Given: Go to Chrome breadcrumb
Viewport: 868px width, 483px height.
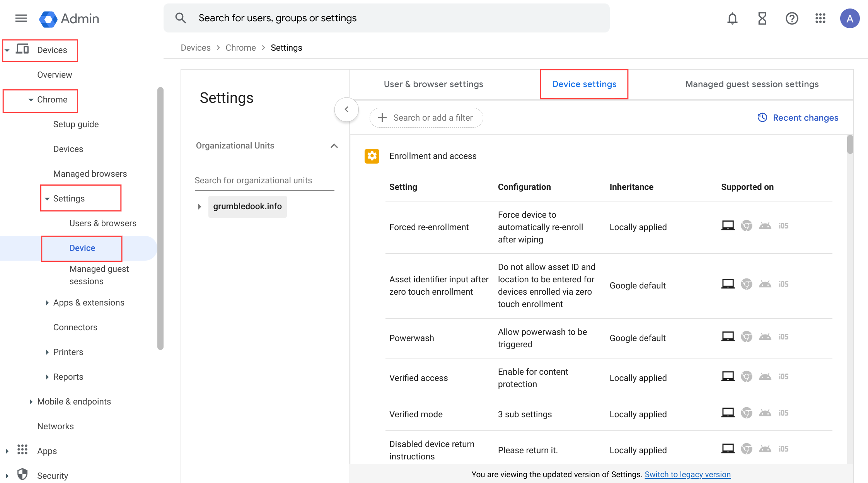Looking at the screenshot, I should tap(240, 48).
